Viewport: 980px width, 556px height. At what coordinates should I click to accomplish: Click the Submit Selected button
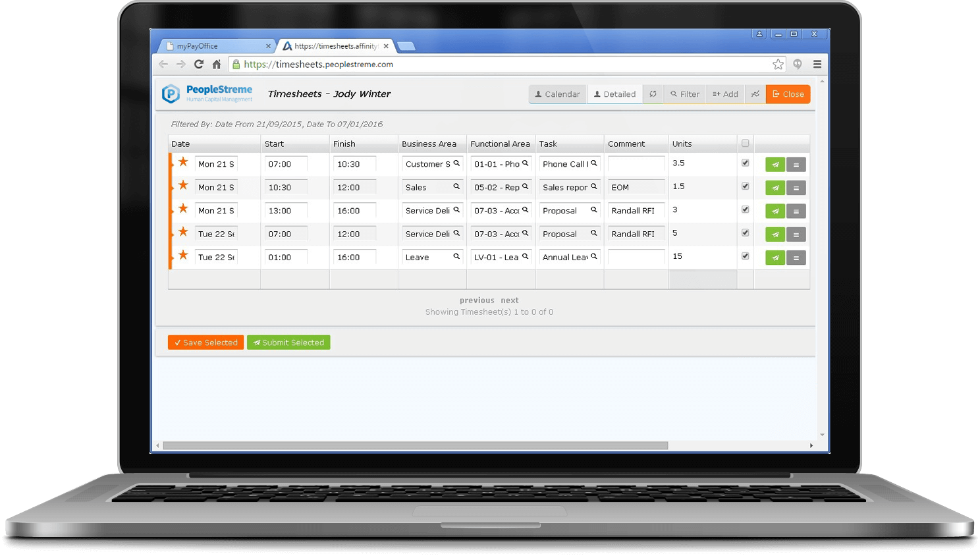[x=288, y=343]
